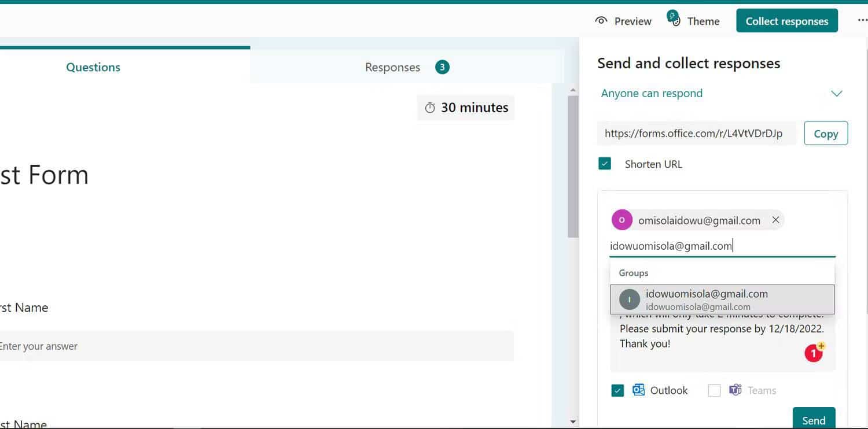This screenshot has width=868, height=429.
Task: Open the form Preview
Action: coord(623,21)
